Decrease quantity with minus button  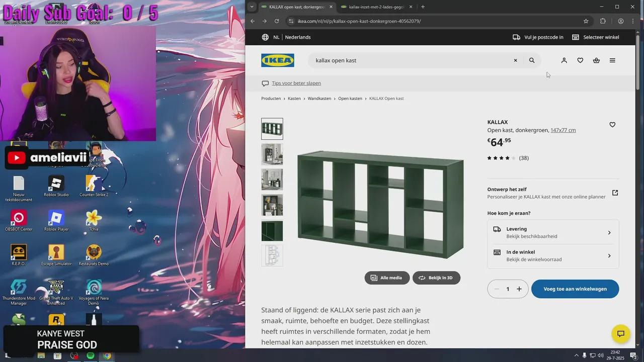point(497,289)
